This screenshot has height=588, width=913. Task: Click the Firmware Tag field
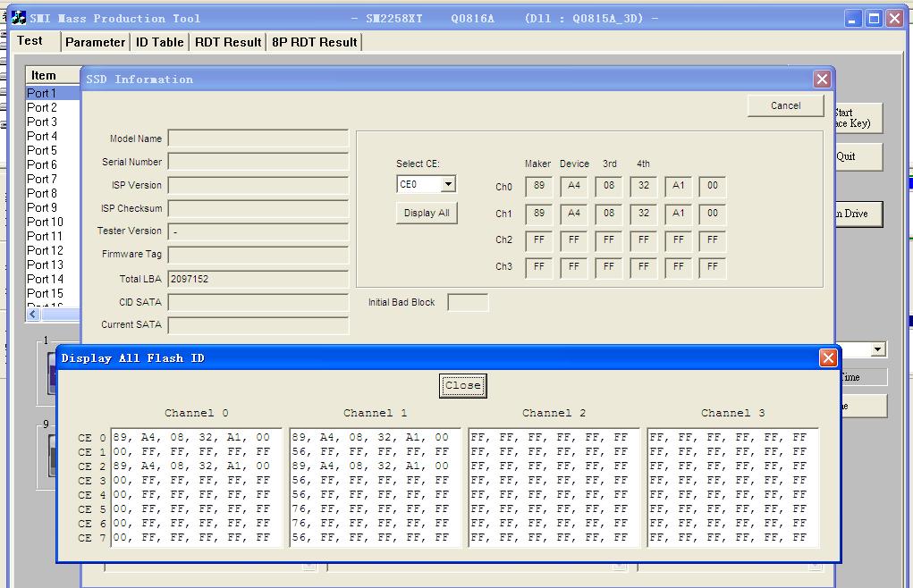(x=258, y=255)
